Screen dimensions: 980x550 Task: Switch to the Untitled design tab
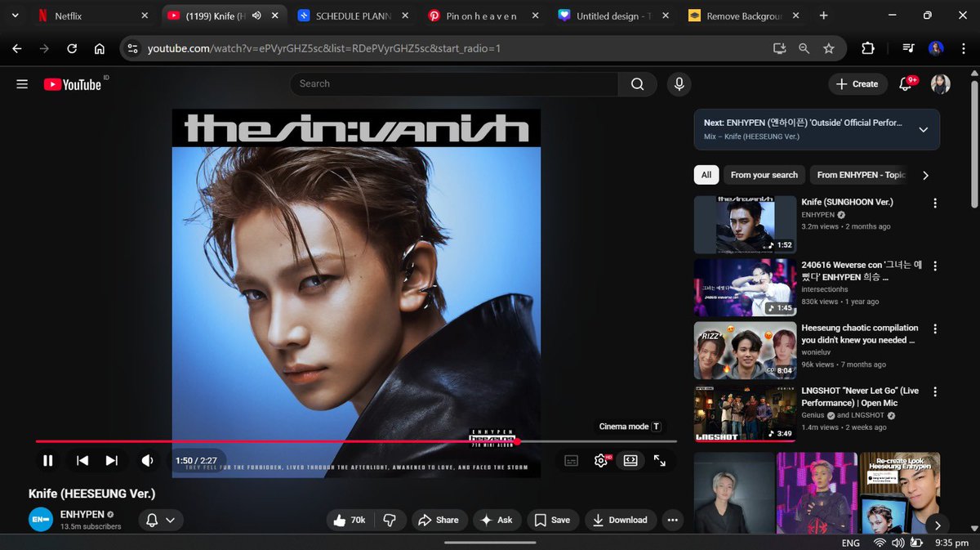613,16
